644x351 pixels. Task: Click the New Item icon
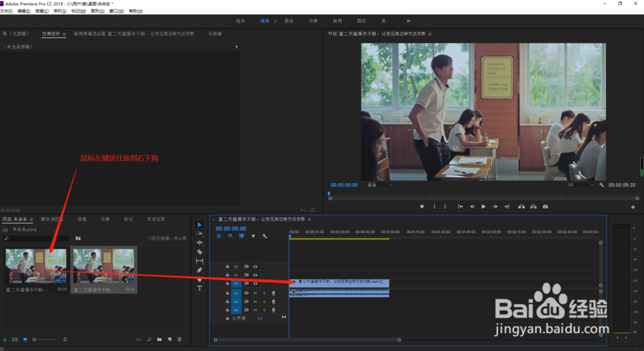point(169,339)
